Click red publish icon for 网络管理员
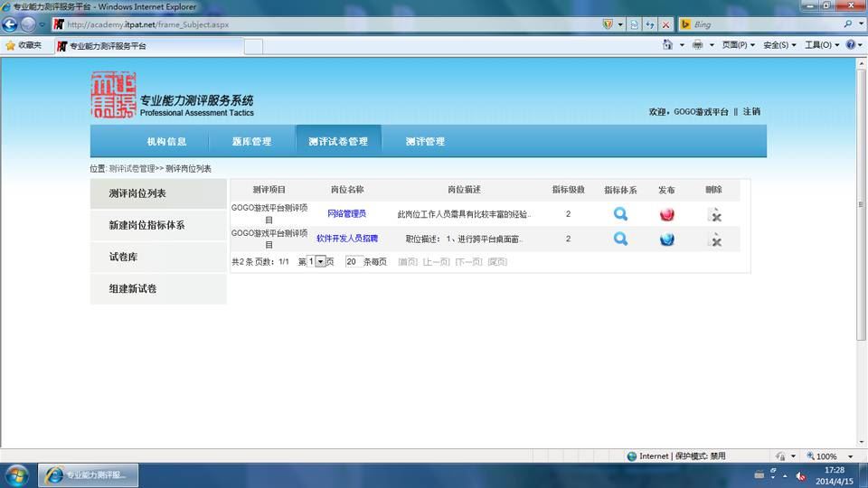Viewport: 868px width, 488px height. (666, 214)
